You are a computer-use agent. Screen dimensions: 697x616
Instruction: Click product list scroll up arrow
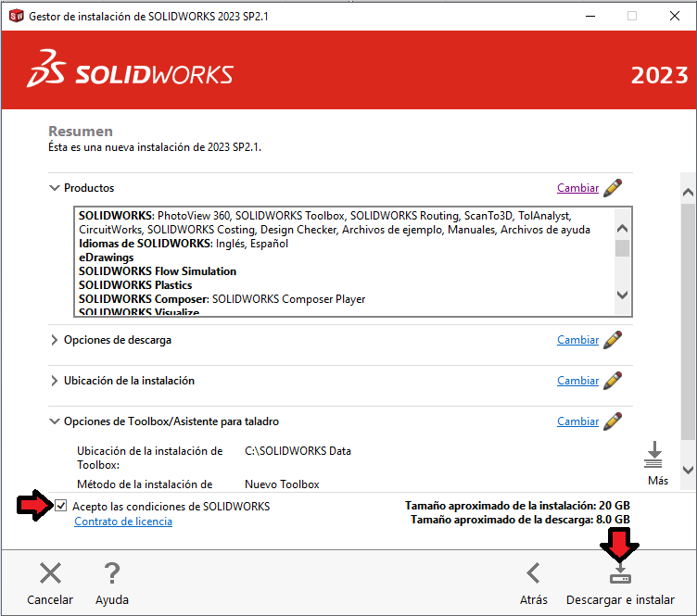622,229
